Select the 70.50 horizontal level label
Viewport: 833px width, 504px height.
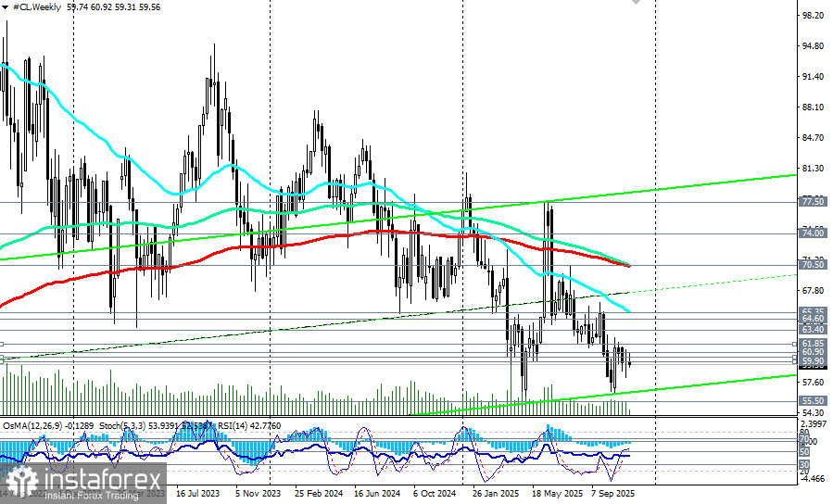pos(813,264)
